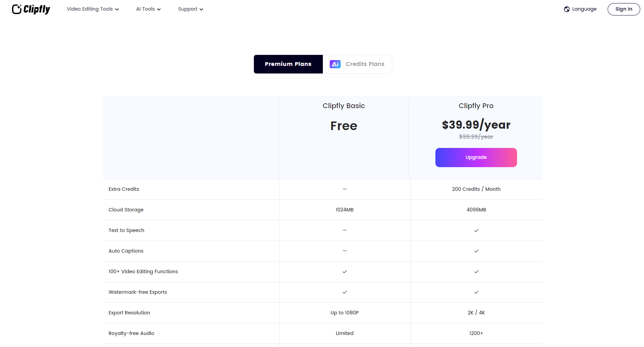Image resolution: width=644 pixels, height=347 pixels.
Task: Click the Clipfly Pro plan heading
Action: tap(476, 106)
